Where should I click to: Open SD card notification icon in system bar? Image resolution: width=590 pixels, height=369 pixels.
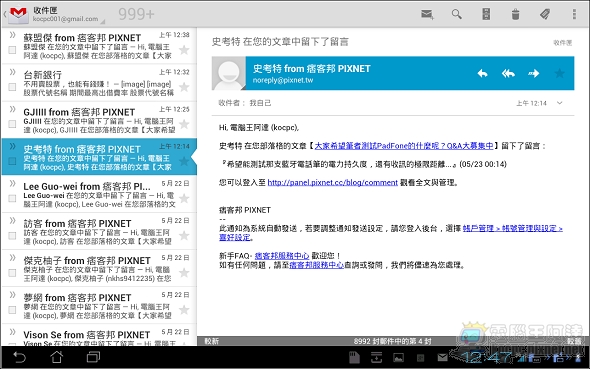pyautogui.click(x=354, y=357)
